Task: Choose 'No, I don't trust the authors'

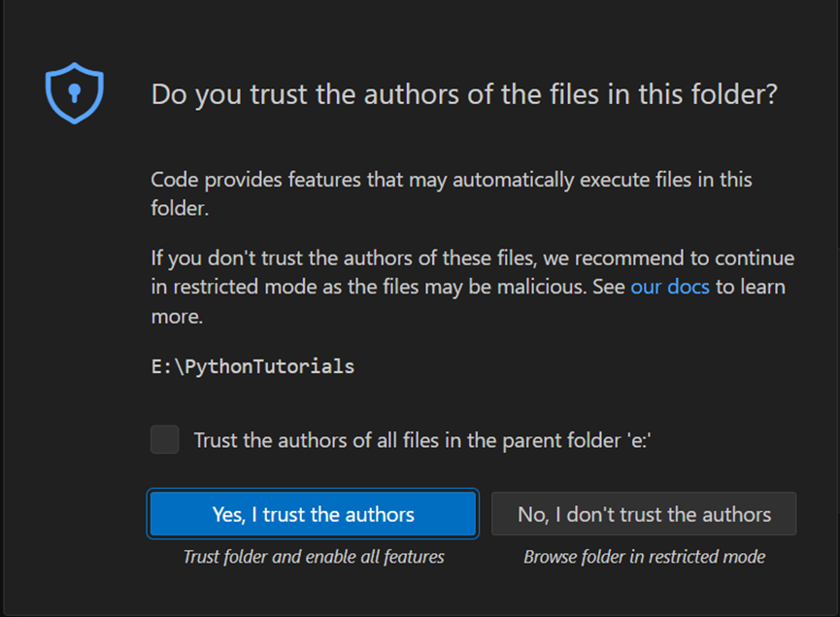Action: 644,514
